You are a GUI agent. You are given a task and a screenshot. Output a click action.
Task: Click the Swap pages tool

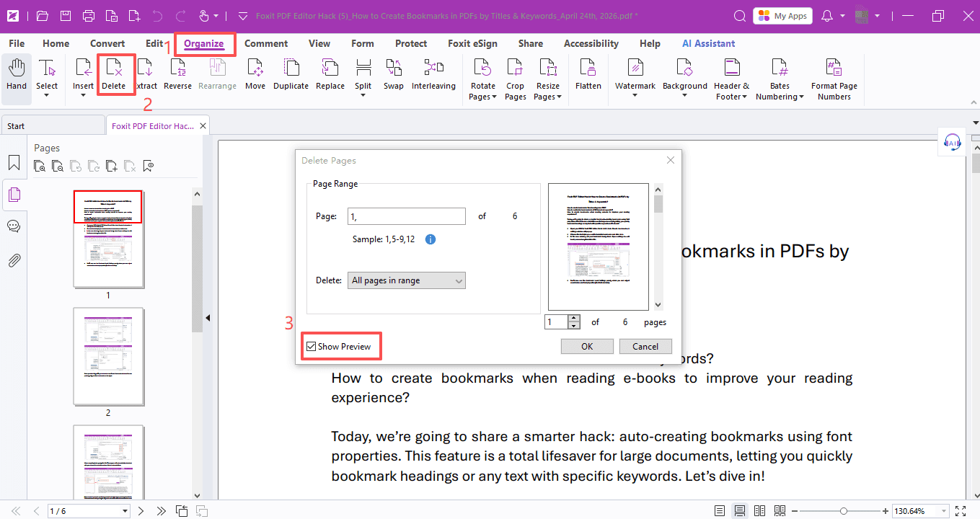point(394,75)
